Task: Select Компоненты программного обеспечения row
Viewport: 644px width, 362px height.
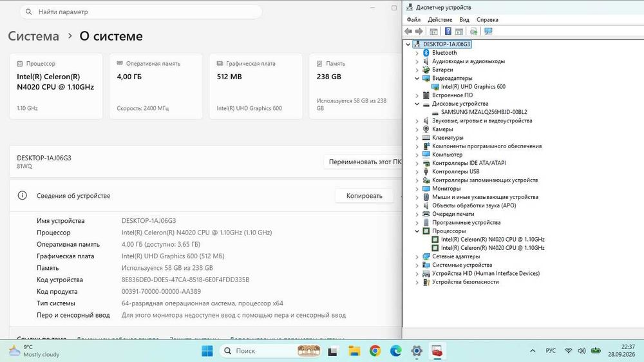Action: (487, 146)
